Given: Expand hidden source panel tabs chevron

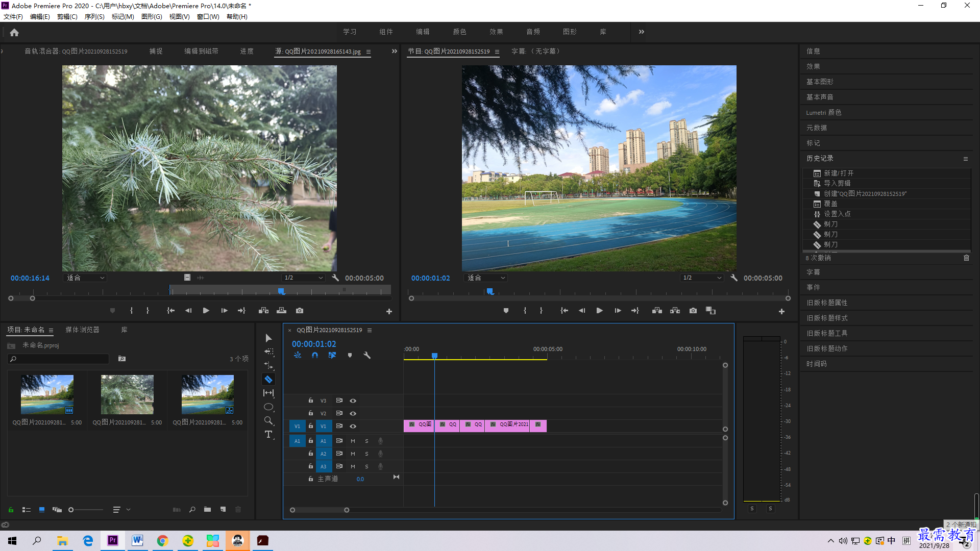Looking at the screenshot, I should [x=394, y=51].
